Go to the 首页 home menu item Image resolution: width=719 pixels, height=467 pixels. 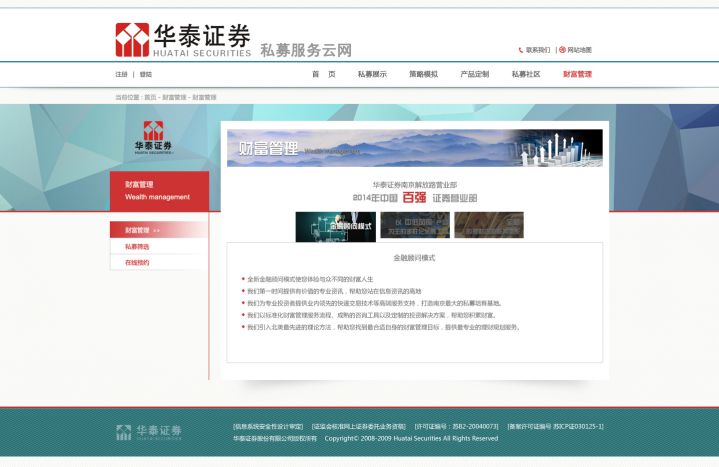pos(324,74)
